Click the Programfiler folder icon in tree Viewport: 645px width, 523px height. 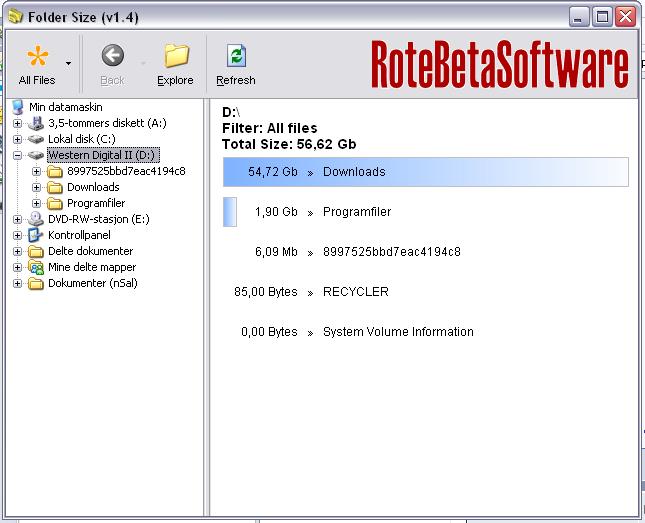click(55, 203)
